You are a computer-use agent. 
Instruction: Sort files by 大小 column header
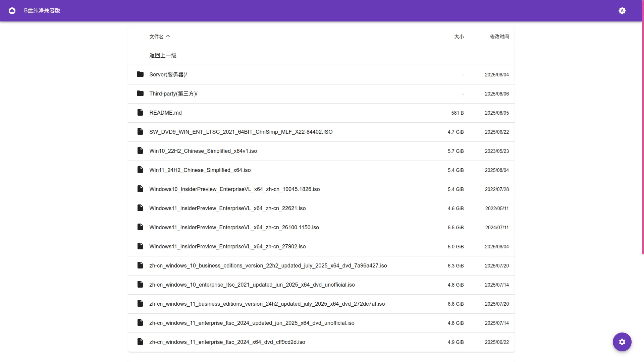(459, 37)
